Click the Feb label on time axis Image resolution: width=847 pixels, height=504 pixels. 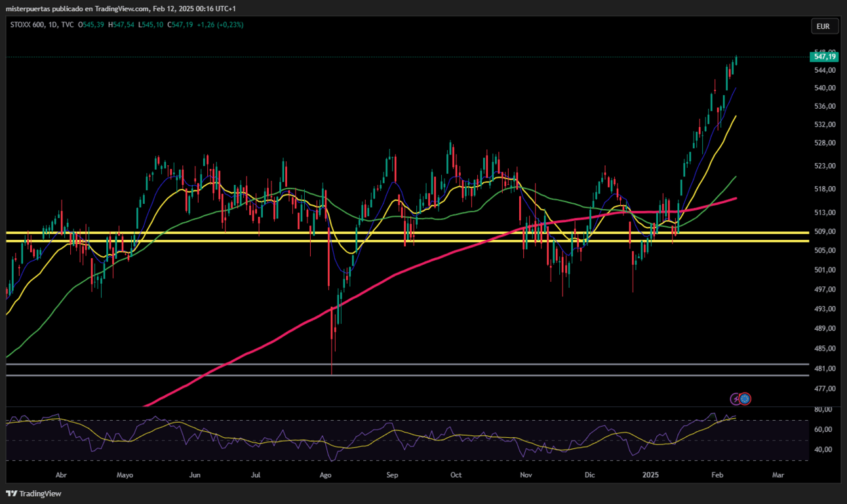(x=716, y=475)
